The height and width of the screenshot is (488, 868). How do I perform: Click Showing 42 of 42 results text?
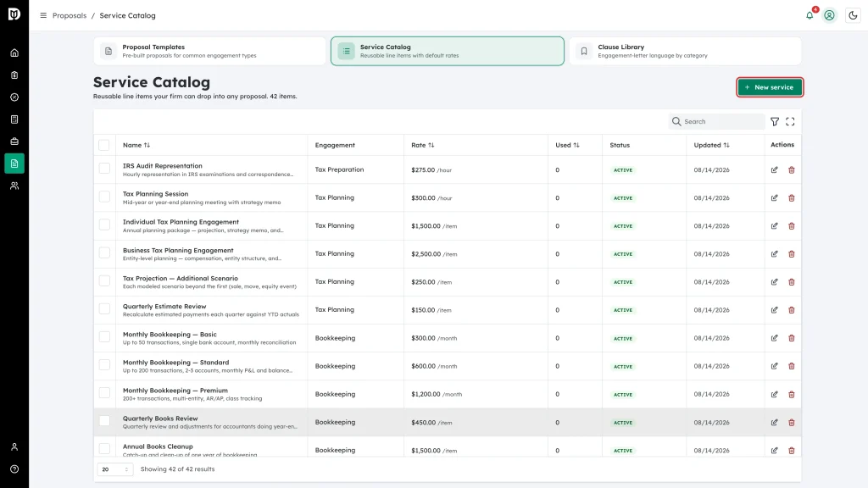click(x=177, y=469)
